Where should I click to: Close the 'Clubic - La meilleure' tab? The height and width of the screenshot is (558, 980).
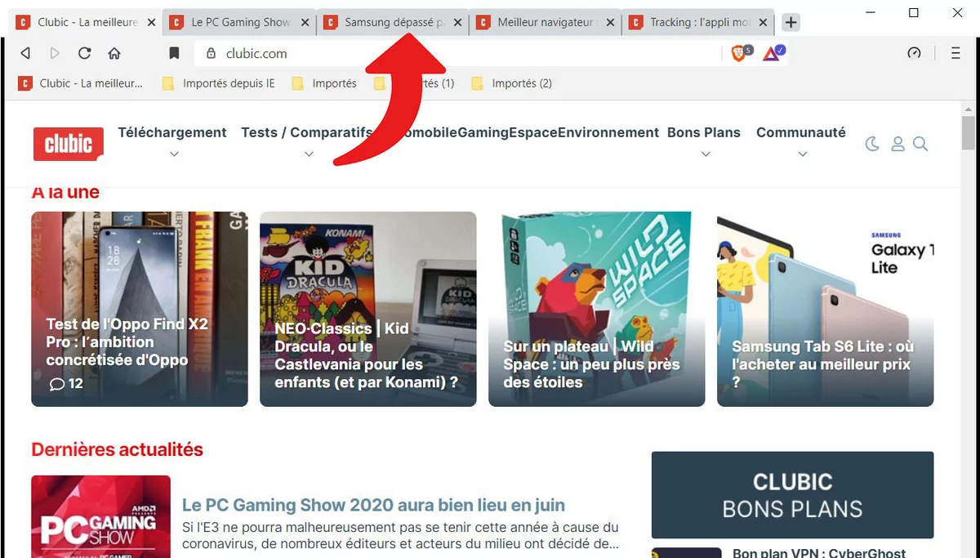pos(151,23)
